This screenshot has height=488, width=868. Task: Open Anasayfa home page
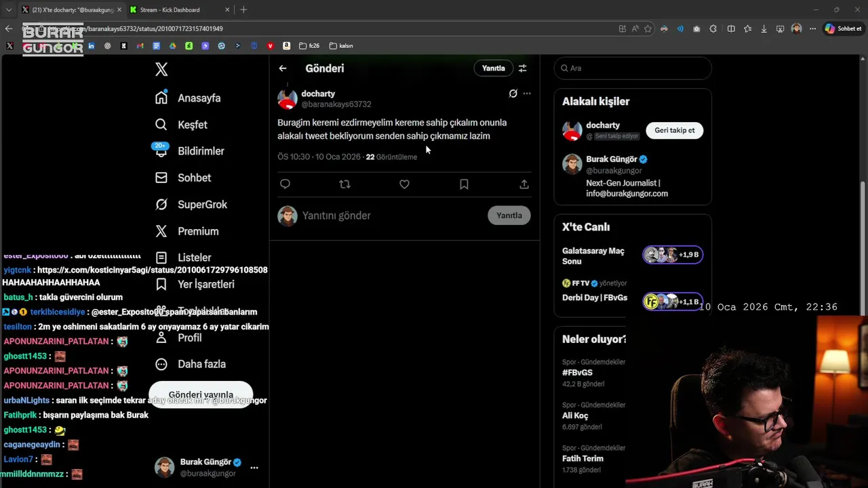click(188, 98)
